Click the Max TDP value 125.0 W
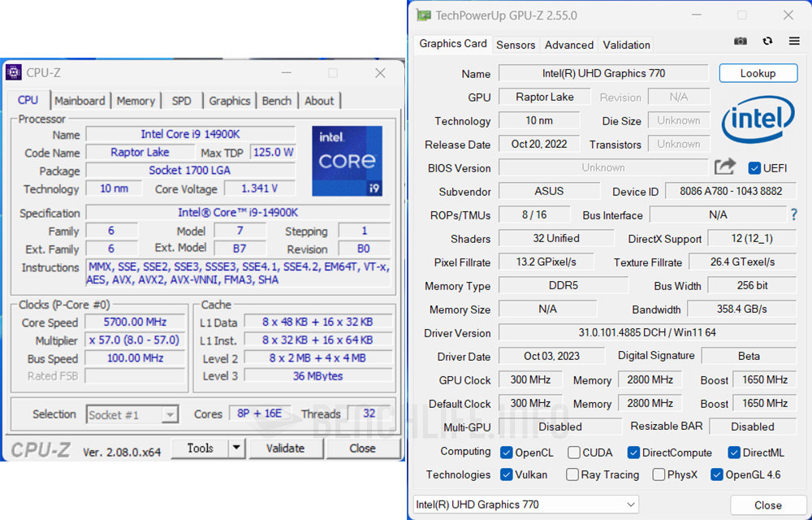The width and height of the screenshot is (812, 520). pos(273,152)
